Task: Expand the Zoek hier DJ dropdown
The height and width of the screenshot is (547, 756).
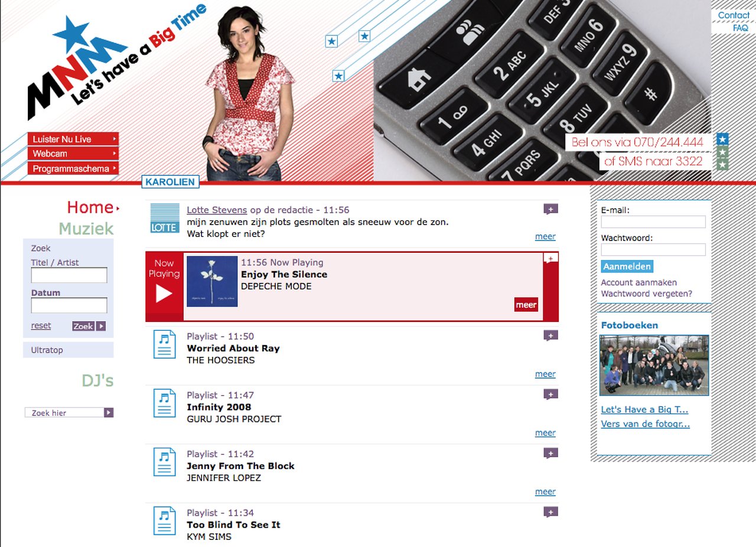Action: point(109,412)
